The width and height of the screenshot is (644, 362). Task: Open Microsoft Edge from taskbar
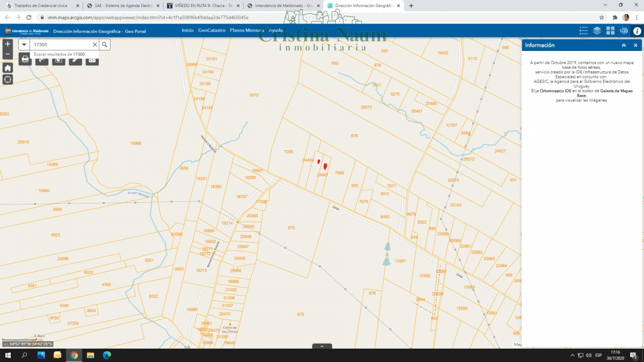click(107, 355)
